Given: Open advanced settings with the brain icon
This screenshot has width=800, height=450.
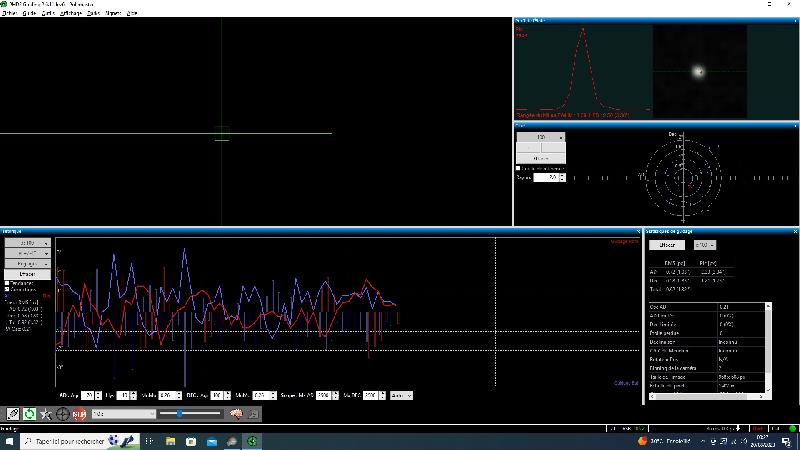Looking at the screenshot, I should (236, 414).
